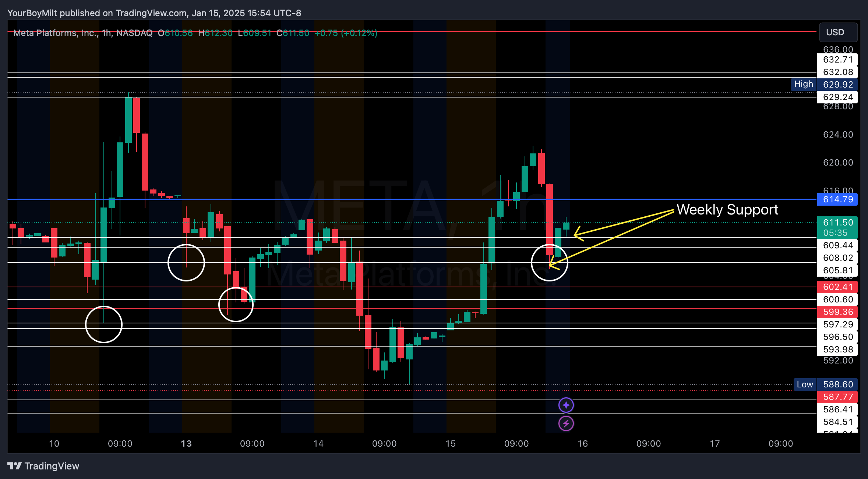Open the USD currency selector

click(x=838, y=32)
